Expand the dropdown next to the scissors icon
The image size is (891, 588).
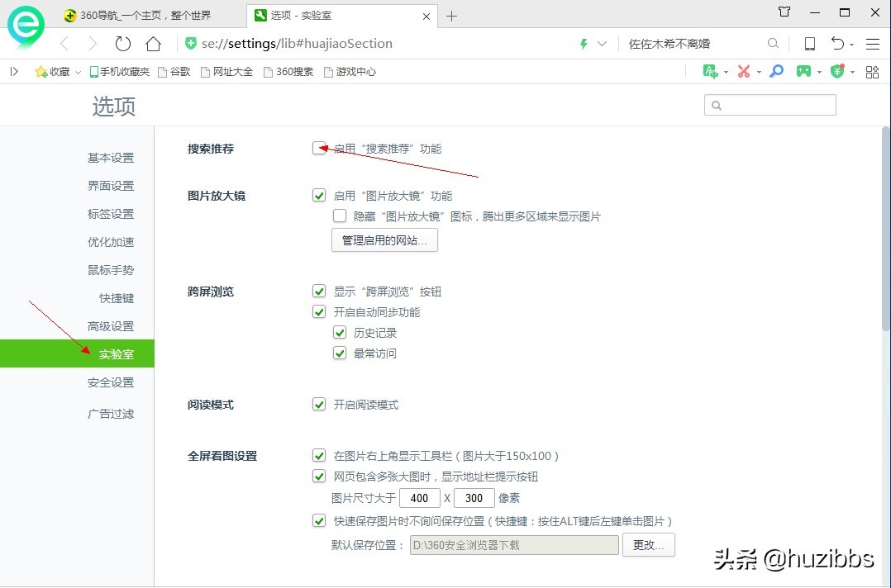759,72
